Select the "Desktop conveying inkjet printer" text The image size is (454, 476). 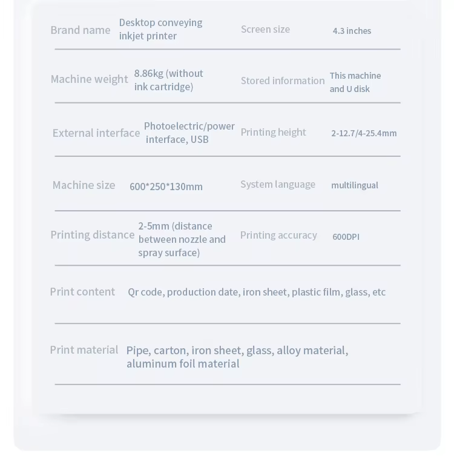[x=160, y=29]
